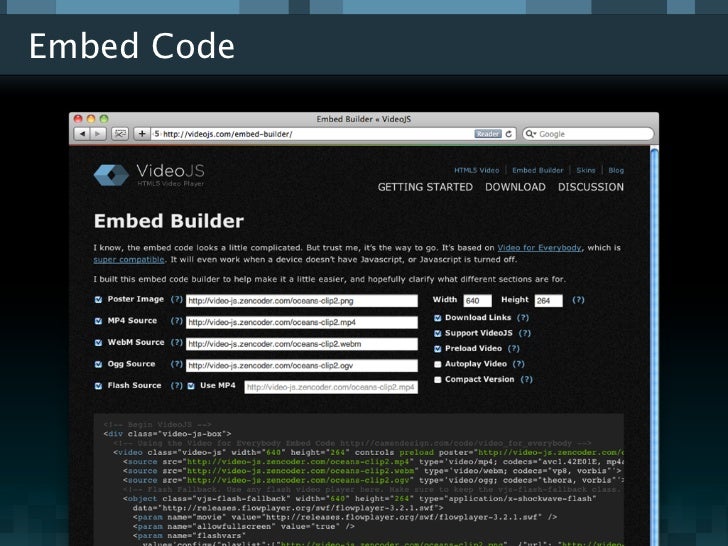Viewport: 728px width, 546px height.
Task: Click the MP4 Source URL field
Action: click(x=302, y=322)
